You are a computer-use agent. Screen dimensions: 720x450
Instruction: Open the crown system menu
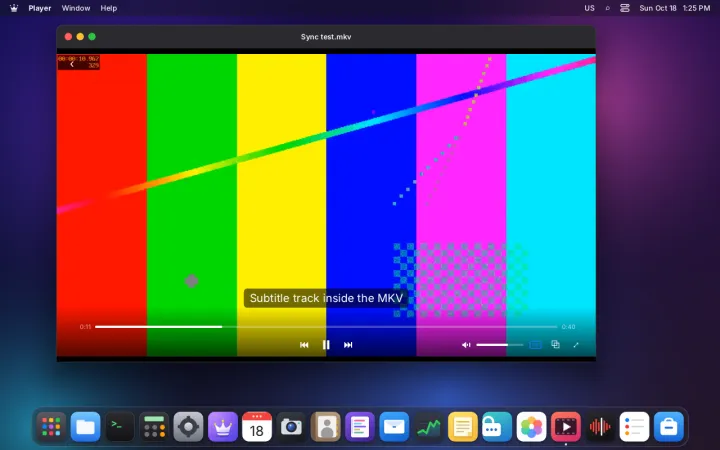click(14, 8)
